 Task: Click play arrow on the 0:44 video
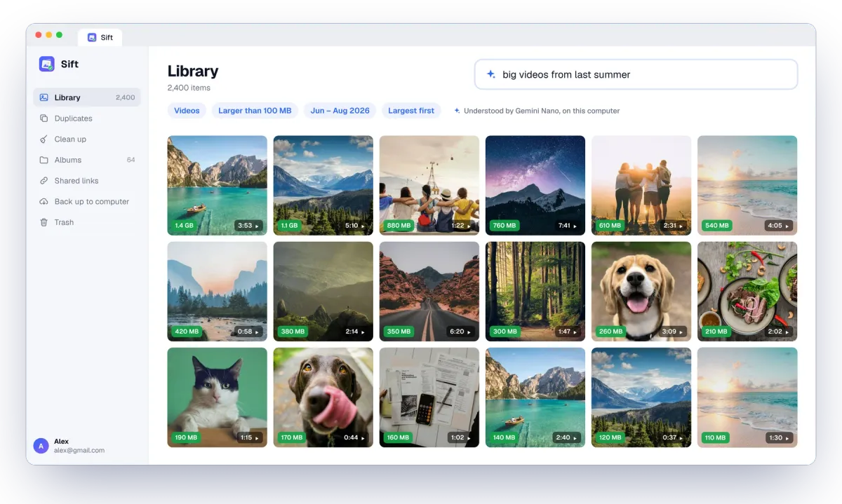pyautogui.click(x=363, y=437)
